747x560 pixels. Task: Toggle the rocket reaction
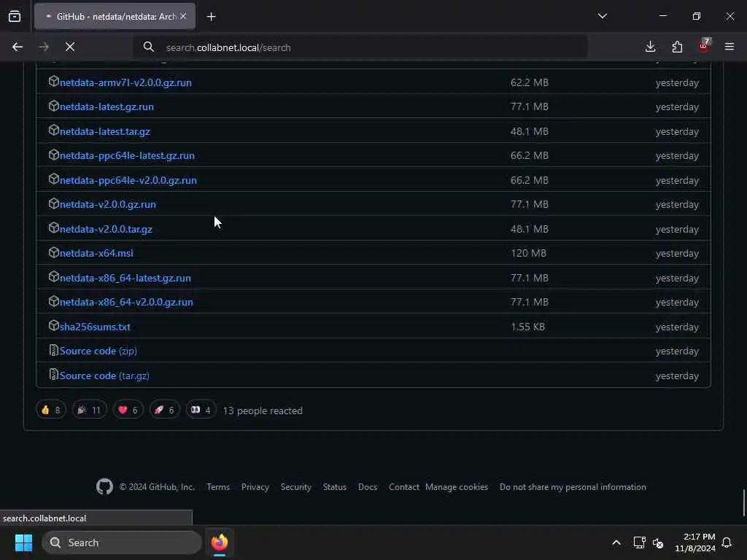tap(164, 410)
